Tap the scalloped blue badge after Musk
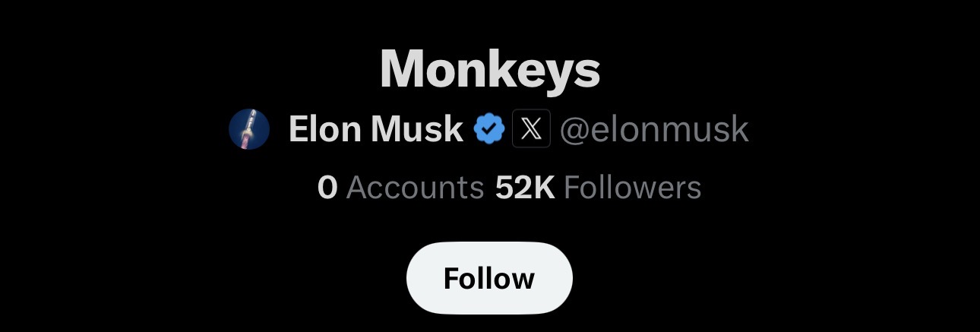Image resolution: width=980 pixels, height=332 pixels. (490, 129)
